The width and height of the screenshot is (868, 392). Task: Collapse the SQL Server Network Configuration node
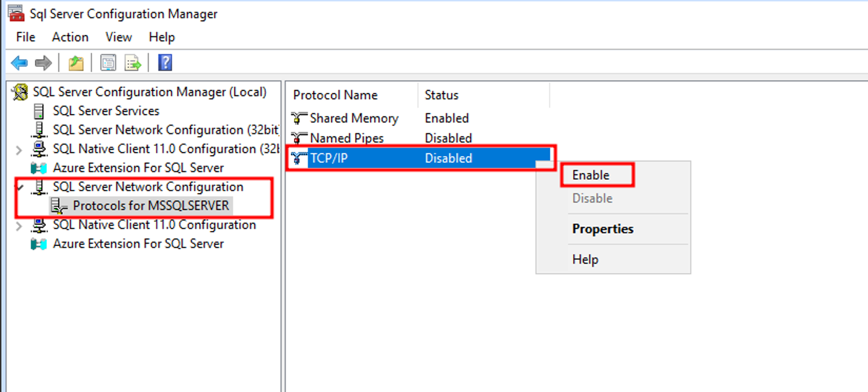pos(20,187)
